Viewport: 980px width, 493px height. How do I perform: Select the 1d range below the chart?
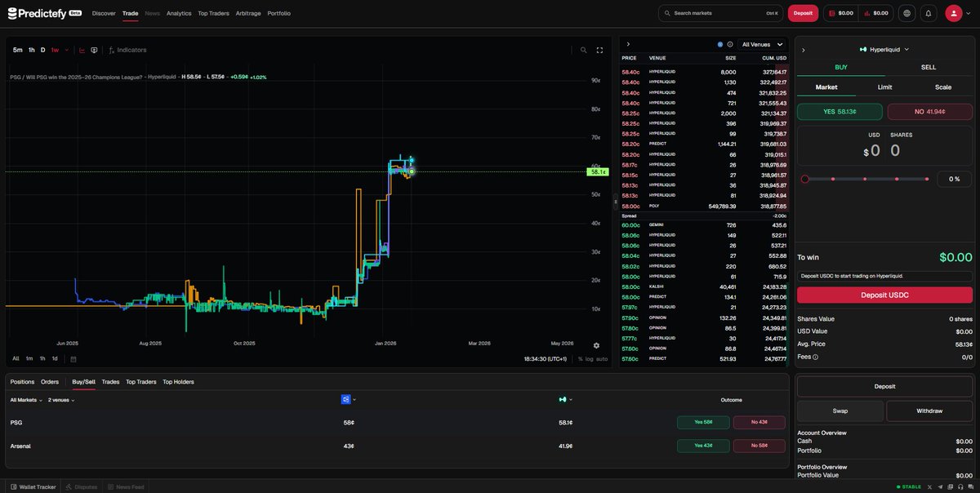55,358
